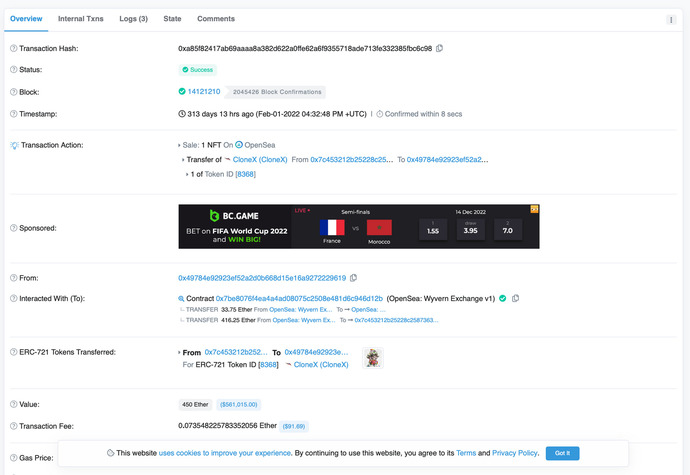Click help icon beside Transaction Hash label

coord(13,48)
